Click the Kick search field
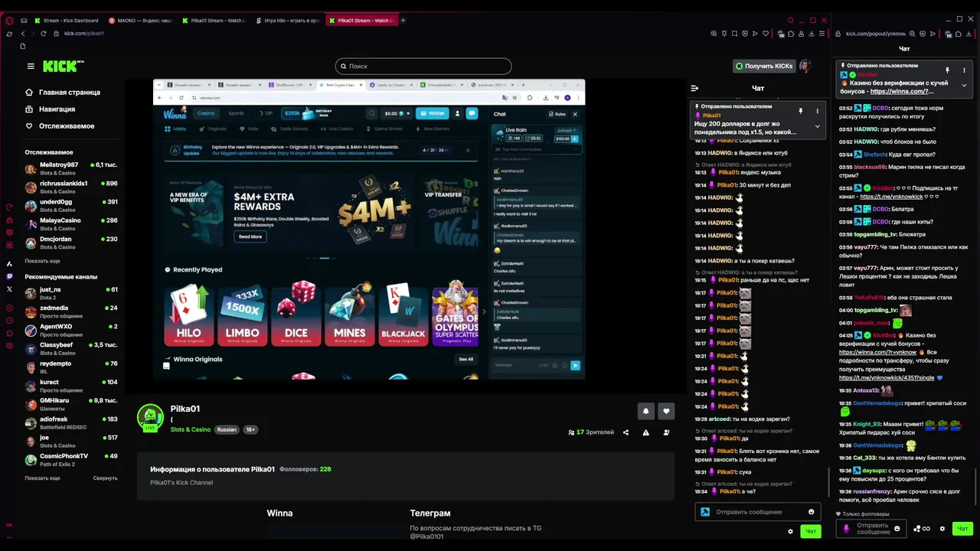Screen dimensions: 980x551 click(x=423, y=67)
